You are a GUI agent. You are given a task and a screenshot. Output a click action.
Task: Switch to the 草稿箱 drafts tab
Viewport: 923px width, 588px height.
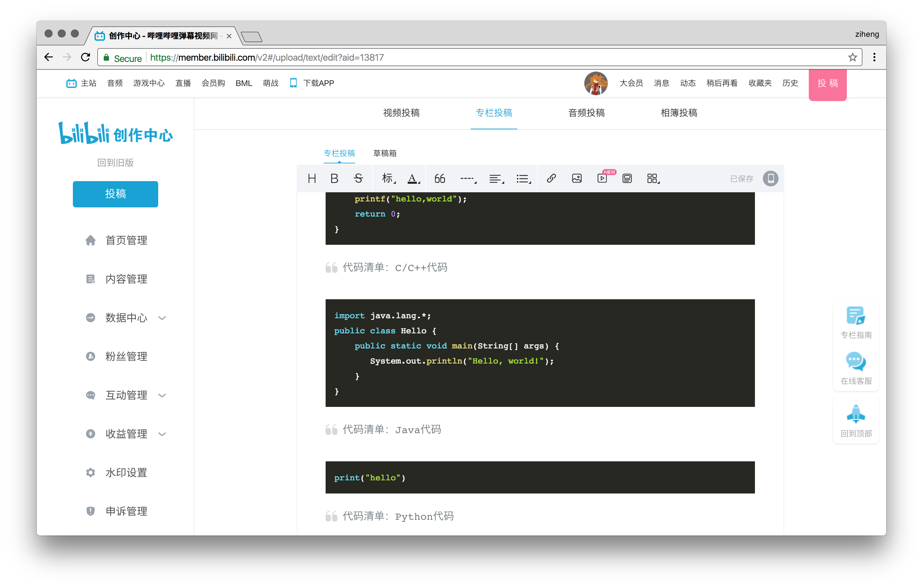385,153
